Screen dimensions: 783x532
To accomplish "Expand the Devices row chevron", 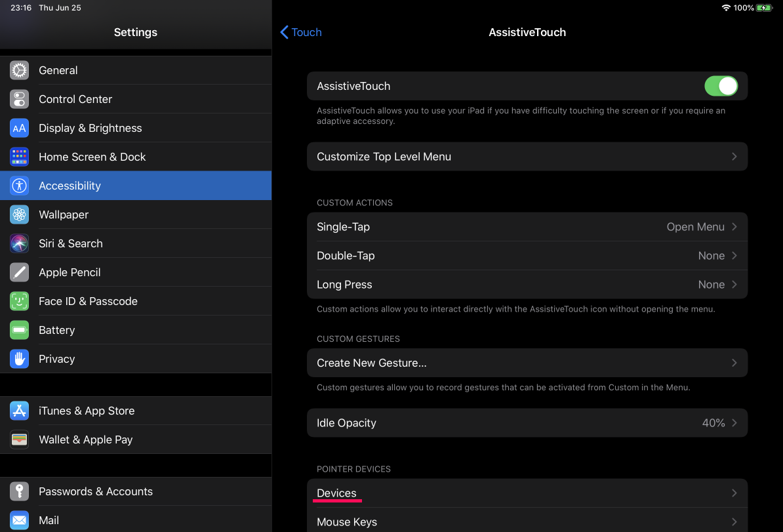I will click(x=734, y=493).
